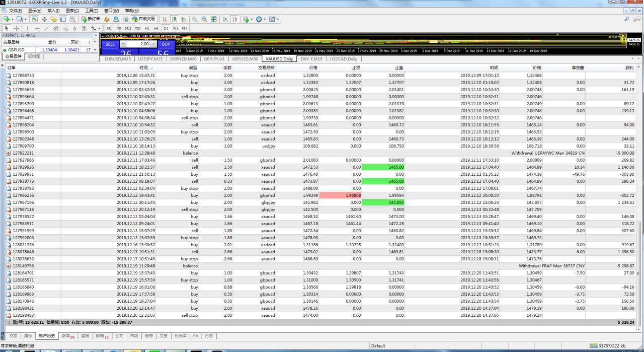Switch timeframe to M5

pyautogui.click(x=119, y=28)
